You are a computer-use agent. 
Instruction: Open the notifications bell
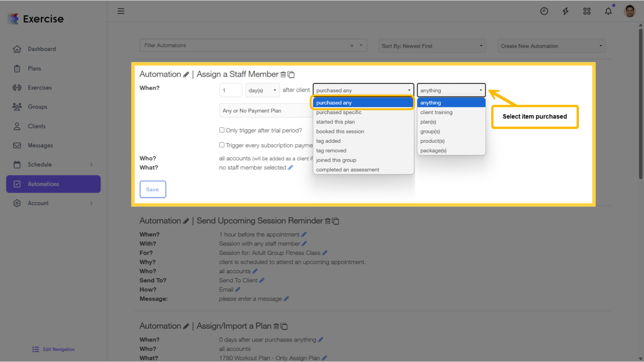[x=608, y=11]
